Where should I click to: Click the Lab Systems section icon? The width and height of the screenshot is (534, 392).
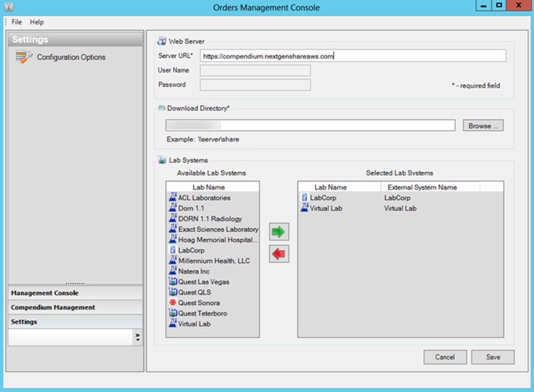pos(162,160)
